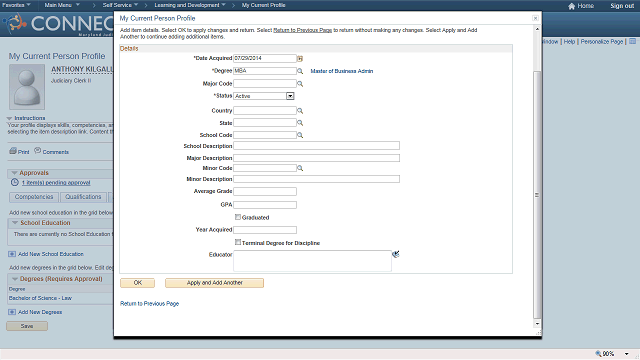Click Return to Previous Page link in instructions

pyautogui.click(x=302, y=30)
